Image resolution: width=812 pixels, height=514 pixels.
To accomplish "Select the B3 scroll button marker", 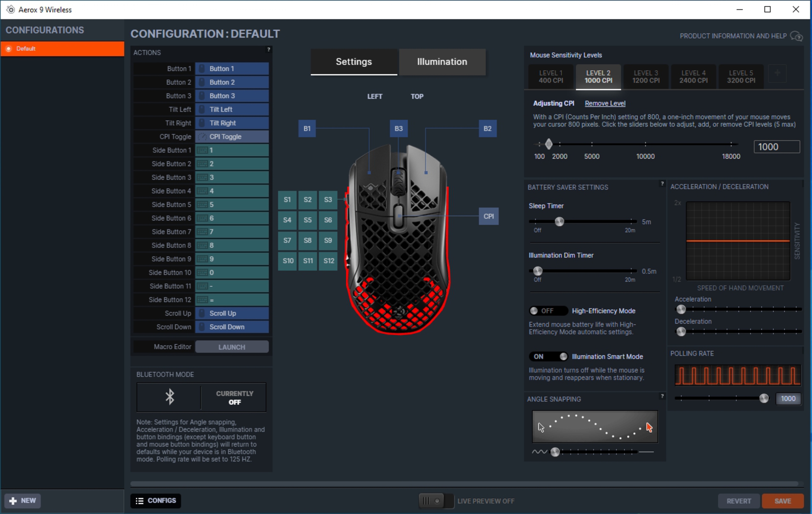I will pyautogui.click(x=399, y=129).
